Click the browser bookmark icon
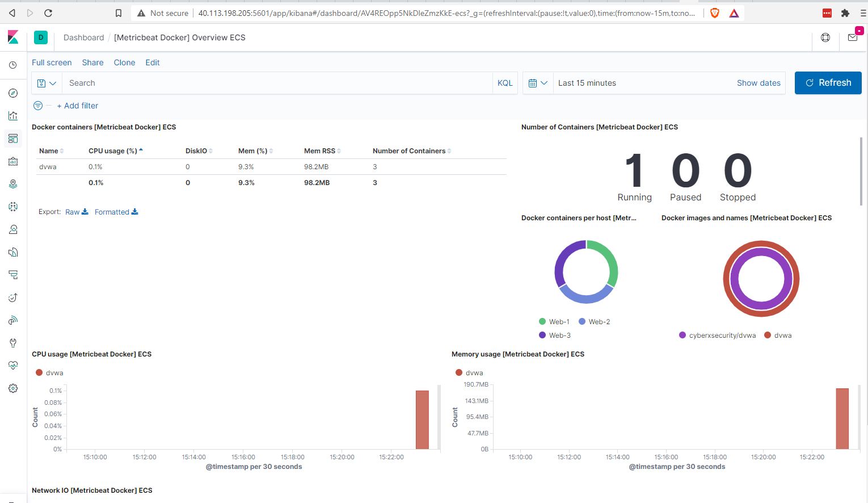Screen dimensions: 868x503 [x=118, y=12]
